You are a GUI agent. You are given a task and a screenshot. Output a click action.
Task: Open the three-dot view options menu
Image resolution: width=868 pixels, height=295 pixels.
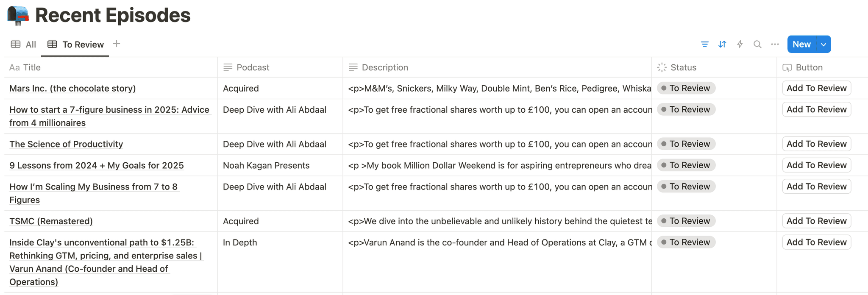775,45
